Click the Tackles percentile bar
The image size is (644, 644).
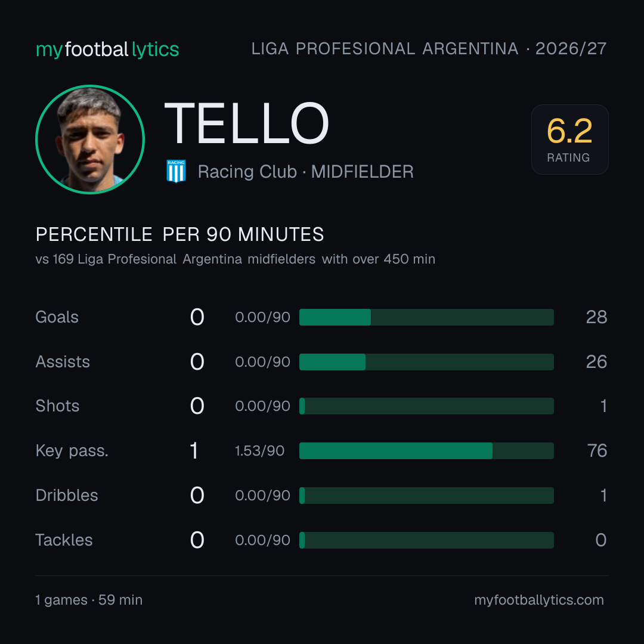[x=426, y=540]
